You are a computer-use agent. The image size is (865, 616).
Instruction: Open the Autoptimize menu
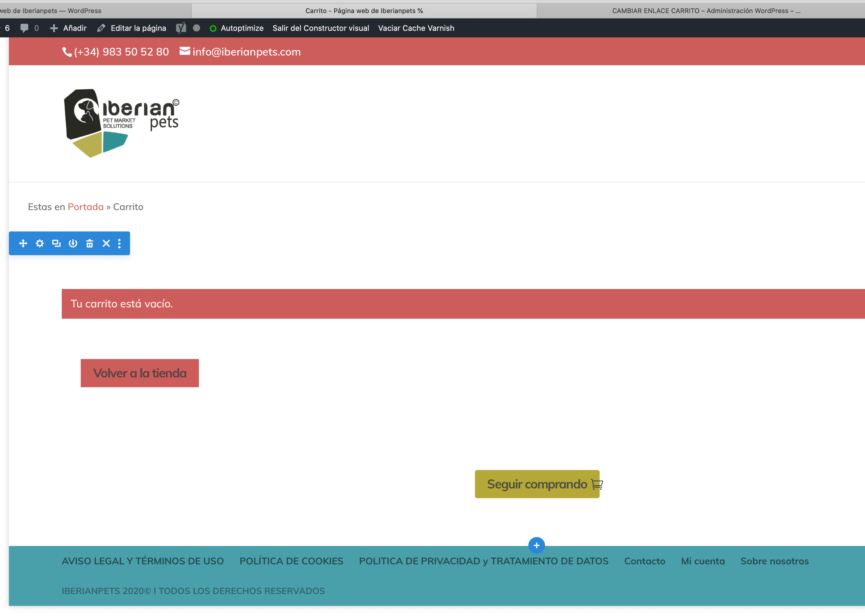pyautogui.click(x=236, y=28)
